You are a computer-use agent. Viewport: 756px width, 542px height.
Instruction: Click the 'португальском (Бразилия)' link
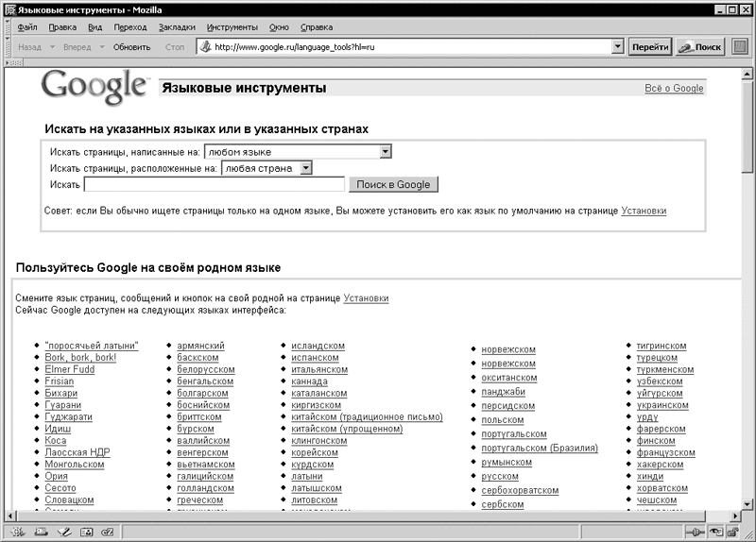[x=540, y=449]
